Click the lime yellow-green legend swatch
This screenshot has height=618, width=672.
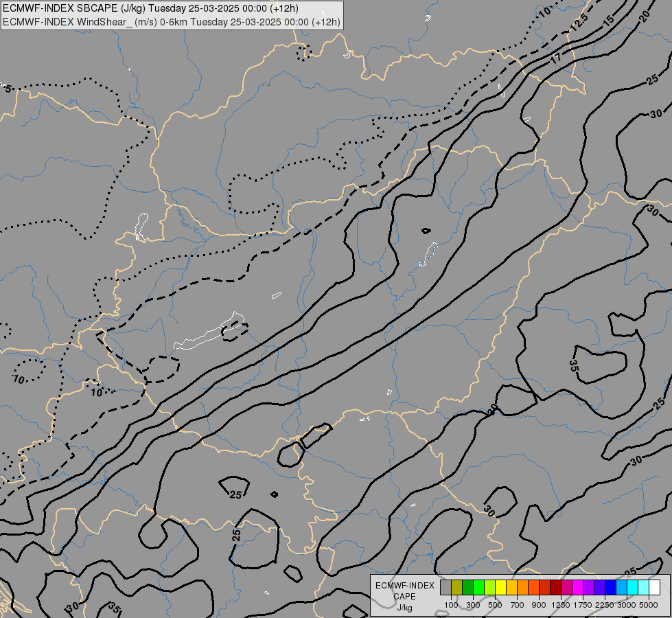point(489,587)
